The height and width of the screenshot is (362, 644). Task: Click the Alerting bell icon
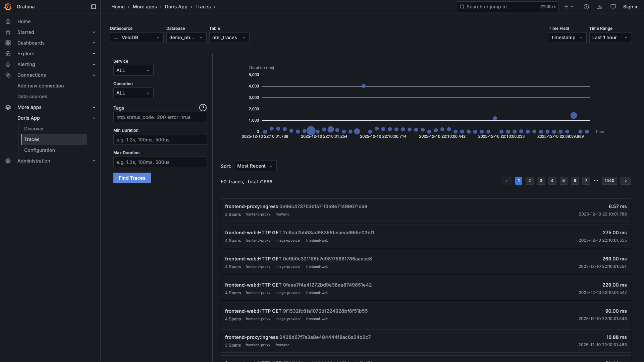8,64
